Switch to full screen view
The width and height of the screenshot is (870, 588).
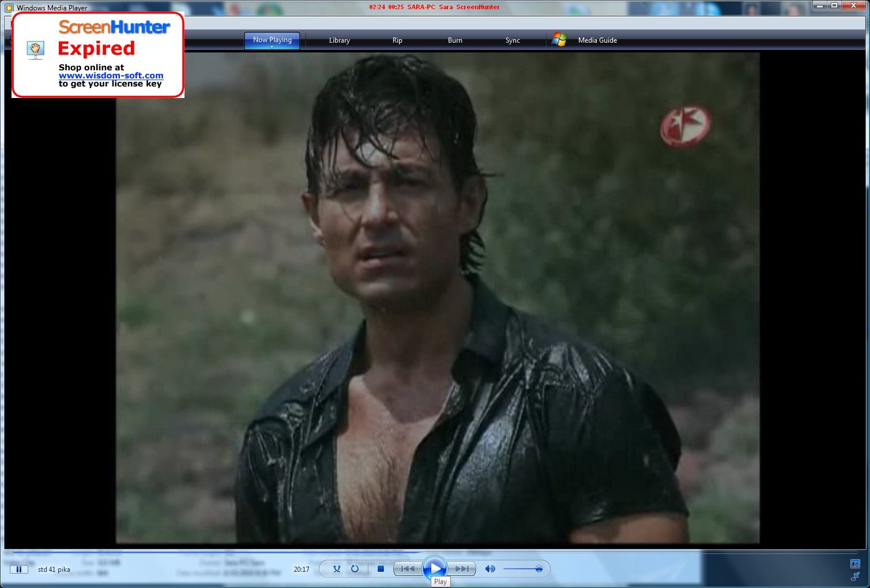pyautogui.click(x=855, y=564)
